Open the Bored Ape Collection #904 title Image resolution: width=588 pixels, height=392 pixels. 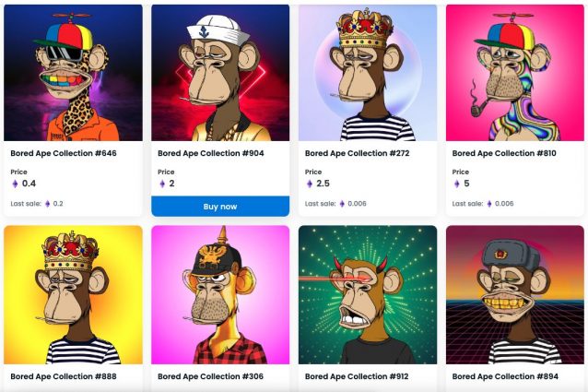[210, 153]
